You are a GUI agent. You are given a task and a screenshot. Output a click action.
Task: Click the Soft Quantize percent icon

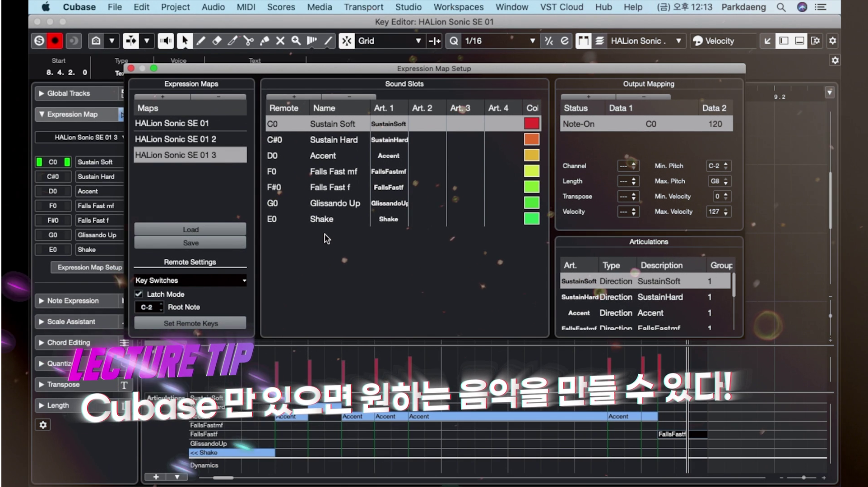coord(549,41)
